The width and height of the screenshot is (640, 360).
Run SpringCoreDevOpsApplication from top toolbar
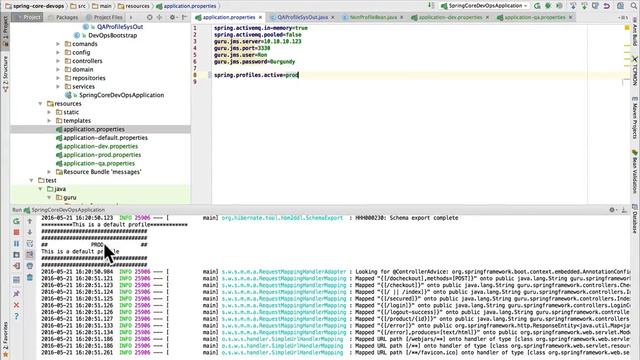[537, 6]
